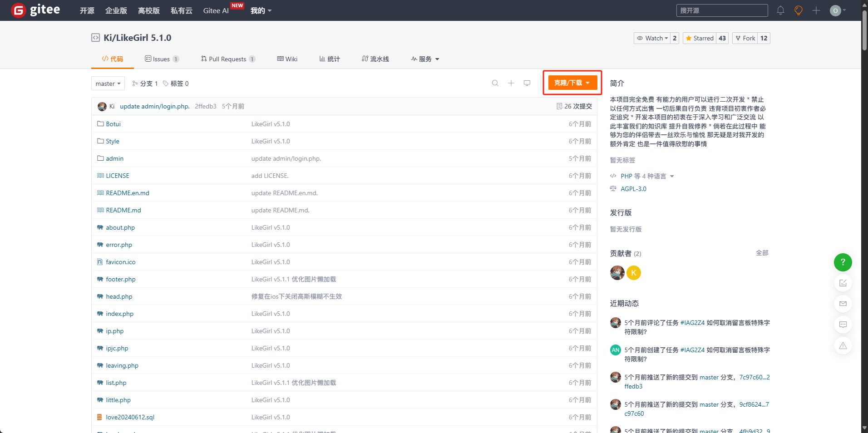Click the LICENSE file icon
Viewport: 868px width, 433px height.
click(100, 176)
